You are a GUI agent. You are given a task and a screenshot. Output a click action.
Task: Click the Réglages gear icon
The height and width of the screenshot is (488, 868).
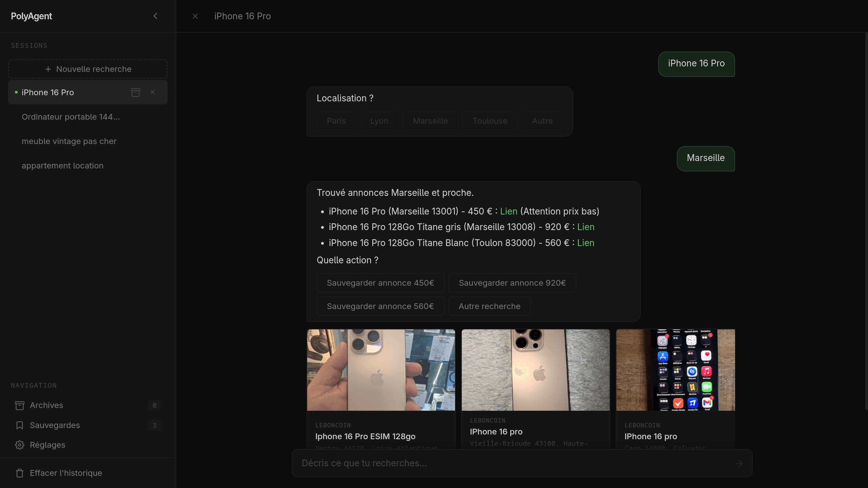20,445
